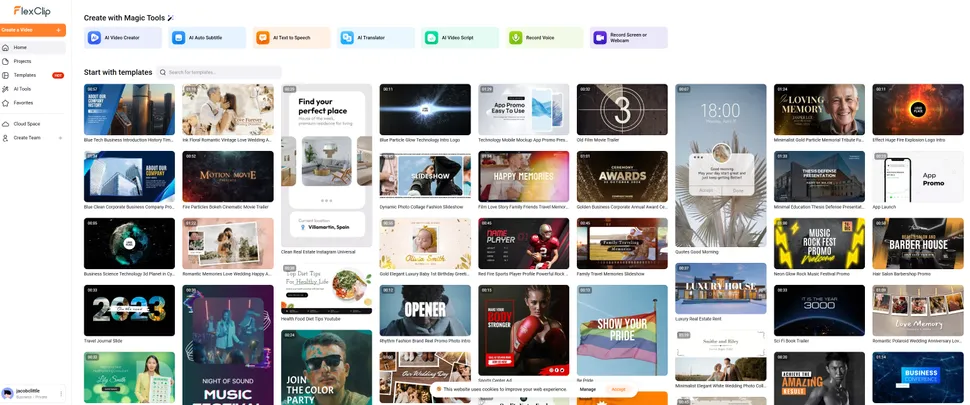Open Cloud Space in the sidebar

tap(26, 124)
